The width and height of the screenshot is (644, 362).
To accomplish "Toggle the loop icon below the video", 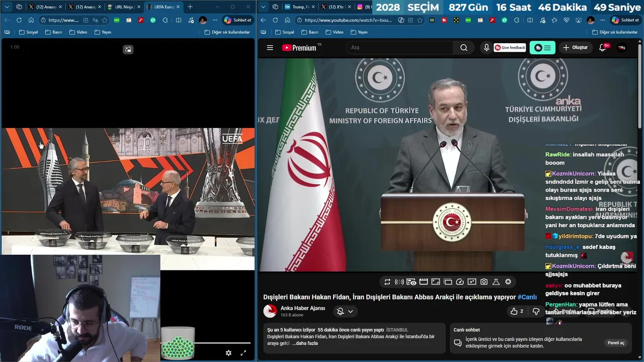I will pos(387,282).
